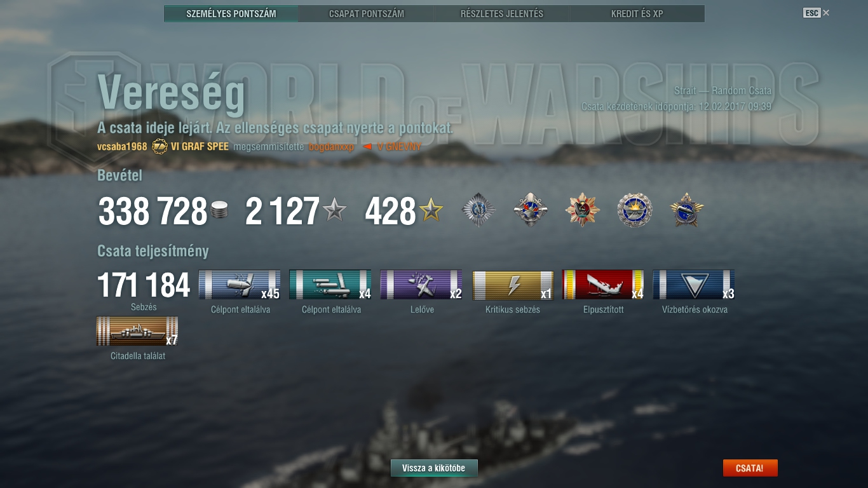
Task: Open the Személyes Pontszám tab
Action: coord(231,13)
